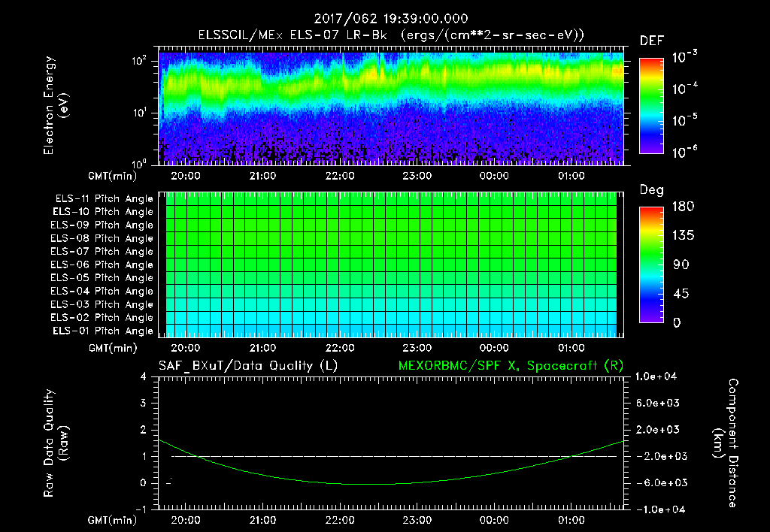Viewport: 770px width, 532px height.
Task: Click the 135 value on Deg scale
Action: 683,236
